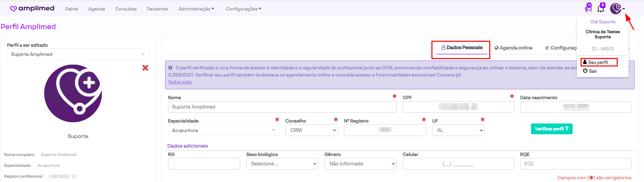
Task: Open the chat messages icon
Action: click(x=588, y=8)
